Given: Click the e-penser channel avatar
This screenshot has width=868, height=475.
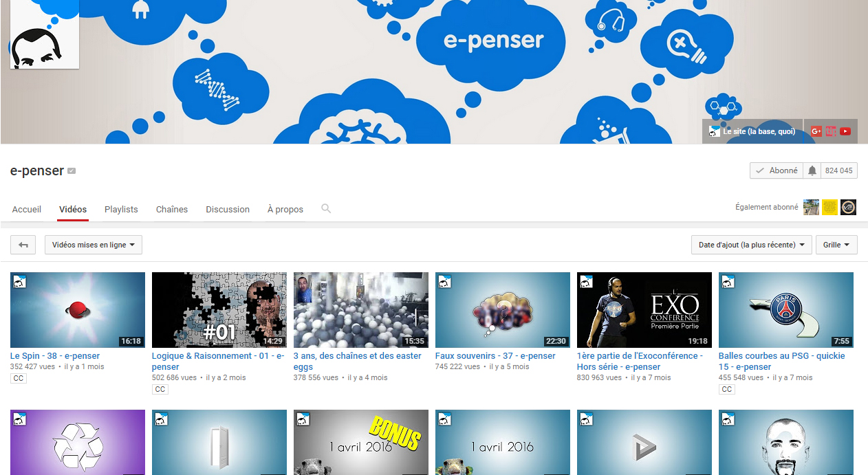Looking at the screenshot, I should 45,34.
